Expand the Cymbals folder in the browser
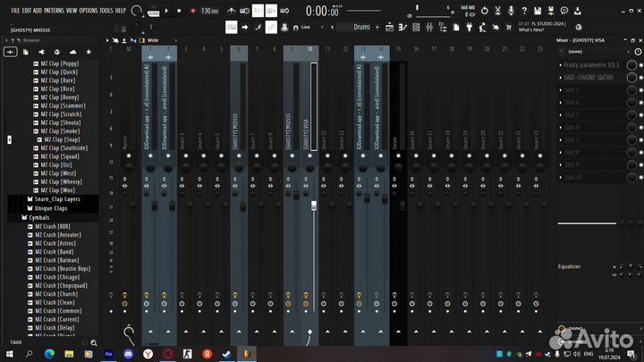The image size is (644, 362). [37, 217]
